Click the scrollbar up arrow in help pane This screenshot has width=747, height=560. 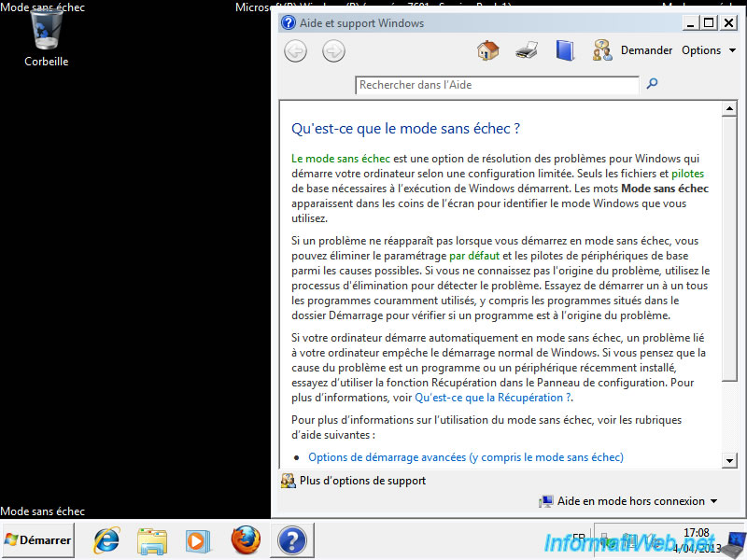(729, 109)
